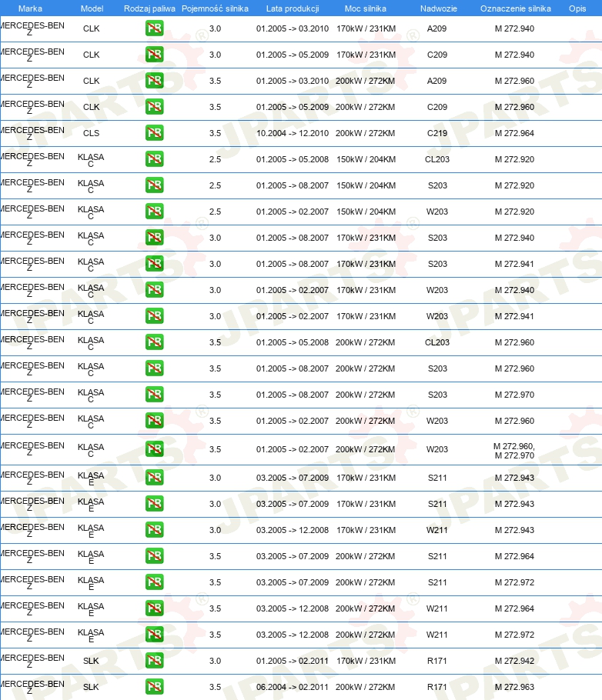
Task: Select M 272.972 in the S211 row
Action: [514, 582]
